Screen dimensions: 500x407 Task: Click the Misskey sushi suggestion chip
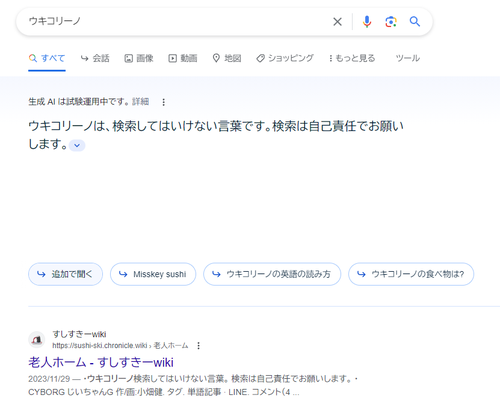pos(153,274)
